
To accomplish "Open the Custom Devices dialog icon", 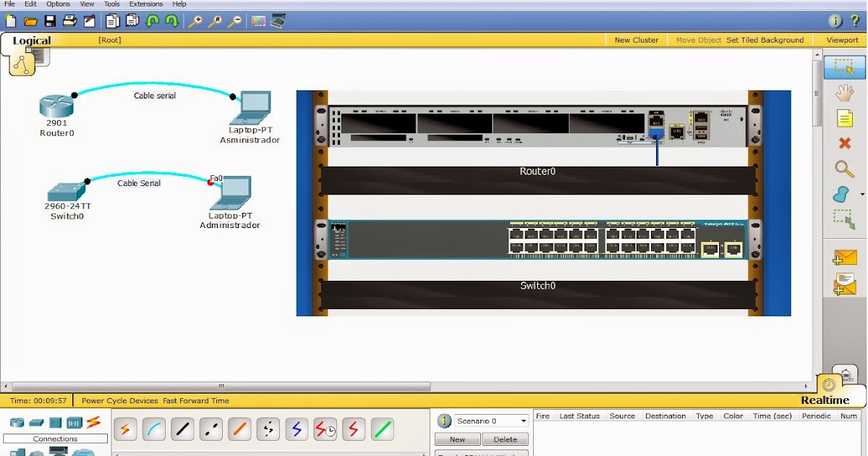I will 278,21.
